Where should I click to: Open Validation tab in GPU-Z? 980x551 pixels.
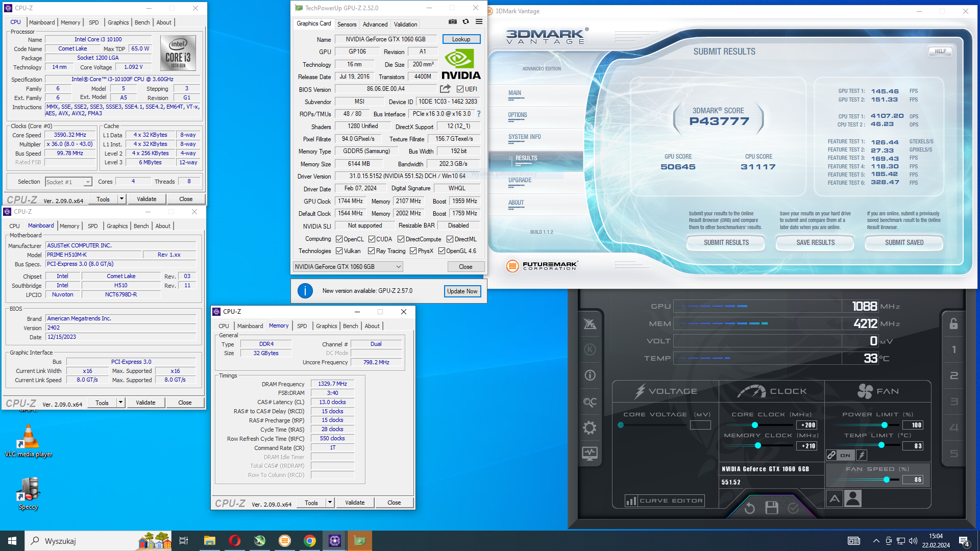pyautogui.click(x=405, y=24)
